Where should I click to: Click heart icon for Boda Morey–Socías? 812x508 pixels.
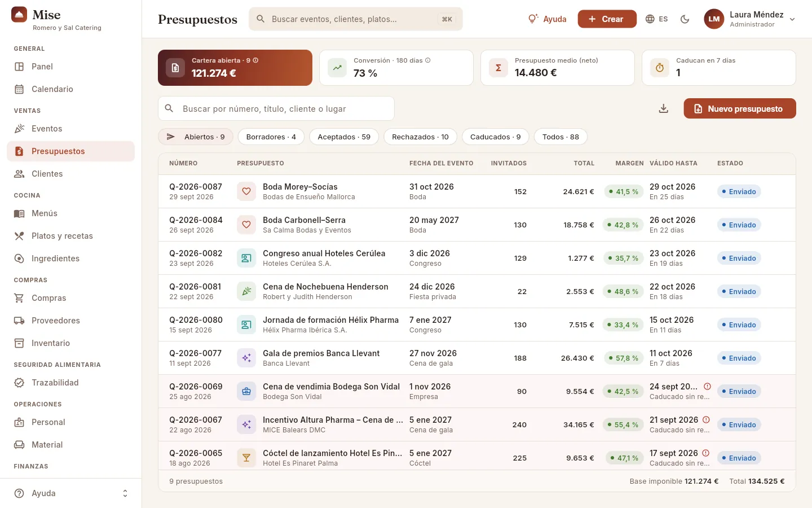[x=246, y=191]
